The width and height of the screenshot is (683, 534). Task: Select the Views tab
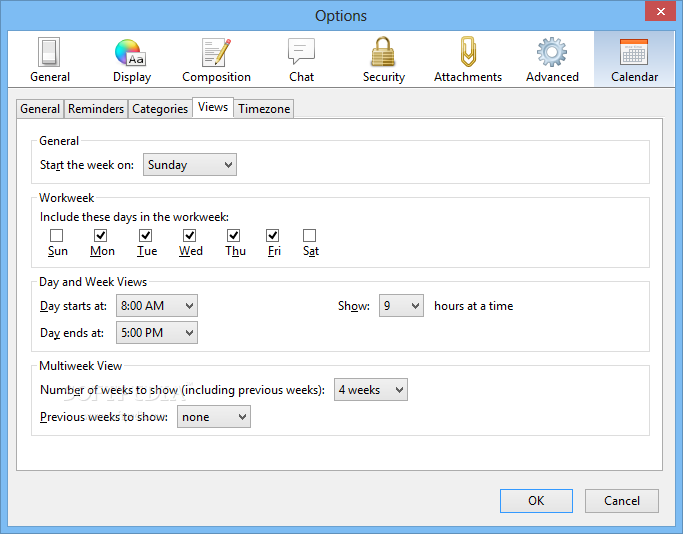pos(213,107)
